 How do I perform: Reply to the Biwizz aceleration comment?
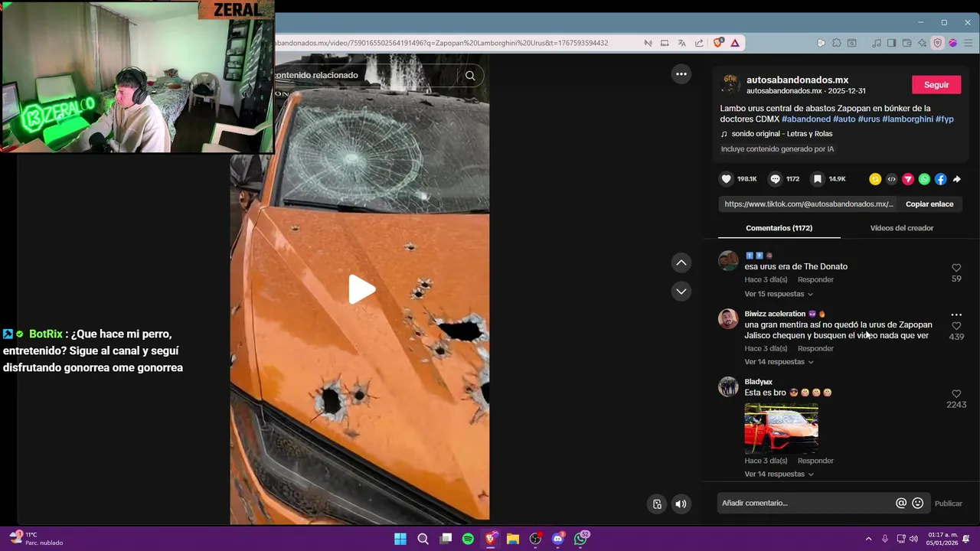(x=815, y=349)
